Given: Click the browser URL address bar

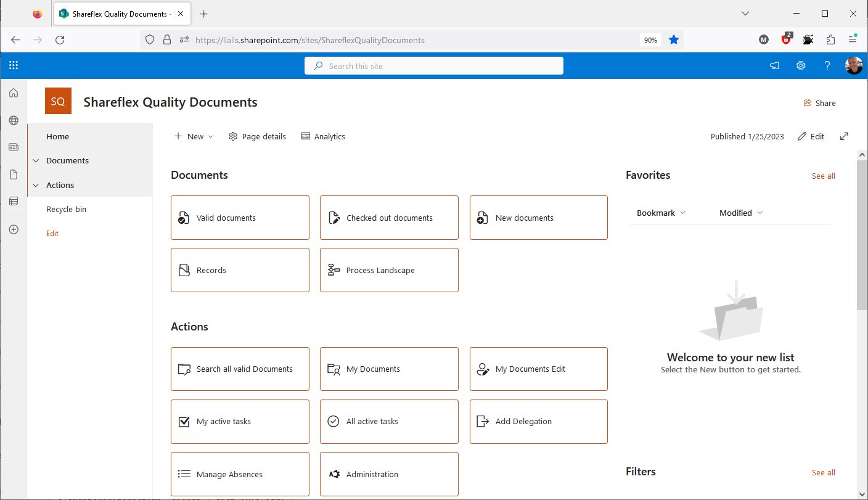Looking at the screenshot, I should tap(413, 40).
